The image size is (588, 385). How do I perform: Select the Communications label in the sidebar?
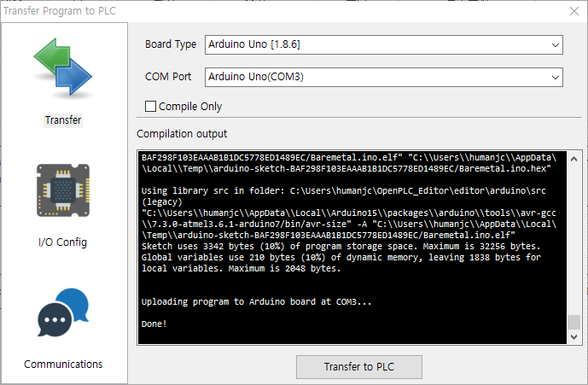click(63, 365)
